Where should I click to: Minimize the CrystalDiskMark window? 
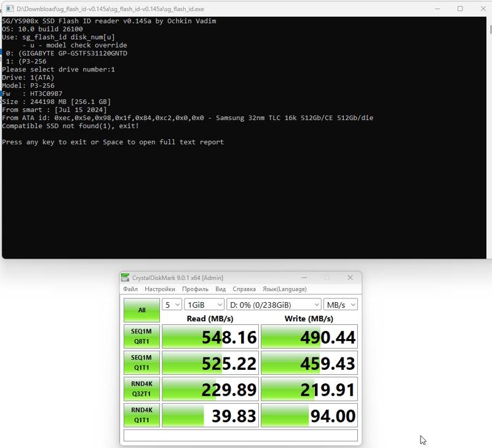click(303, 278)
